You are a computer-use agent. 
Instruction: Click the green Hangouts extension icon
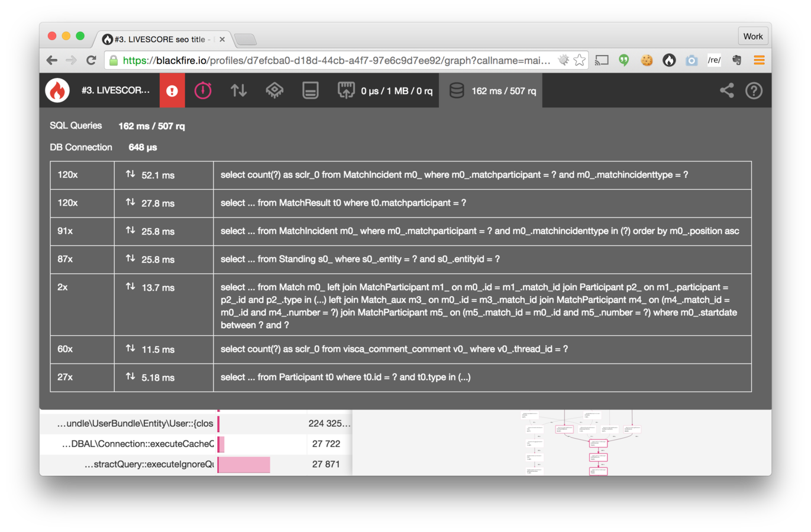coord(624,60)
